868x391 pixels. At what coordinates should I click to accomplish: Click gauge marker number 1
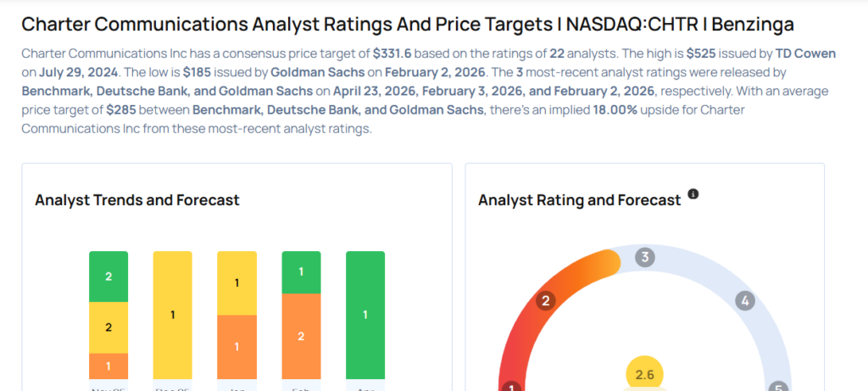point(511,387)
